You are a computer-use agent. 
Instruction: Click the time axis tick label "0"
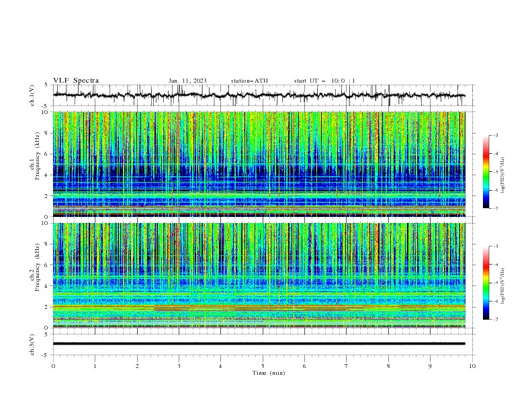pyautogui.click(x=53, y=366)
